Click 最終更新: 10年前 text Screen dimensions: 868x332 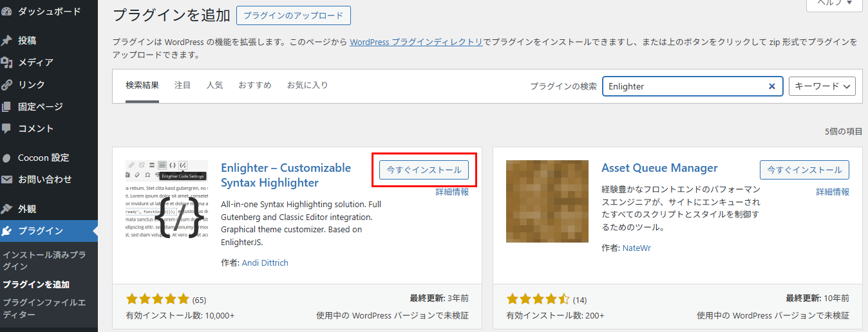pos(817,299)
